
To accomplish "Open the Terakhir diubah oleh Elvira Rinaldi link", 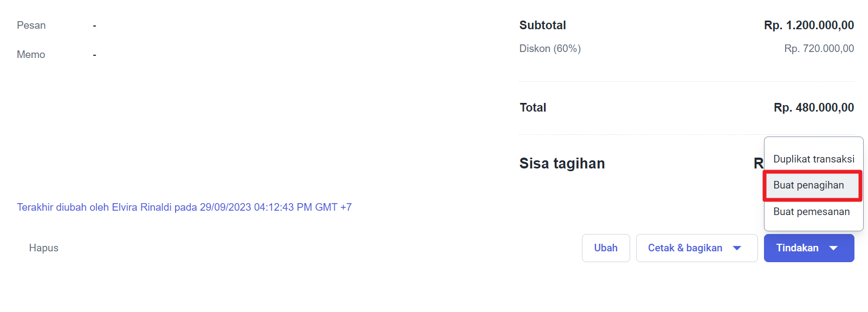I will point(184,207).
